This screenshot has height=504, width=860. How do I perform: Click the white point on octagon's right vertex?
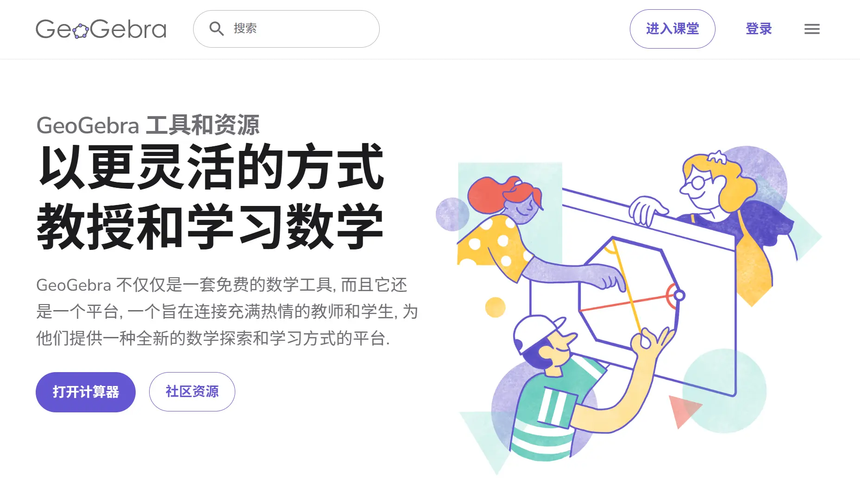click(679, 295)
